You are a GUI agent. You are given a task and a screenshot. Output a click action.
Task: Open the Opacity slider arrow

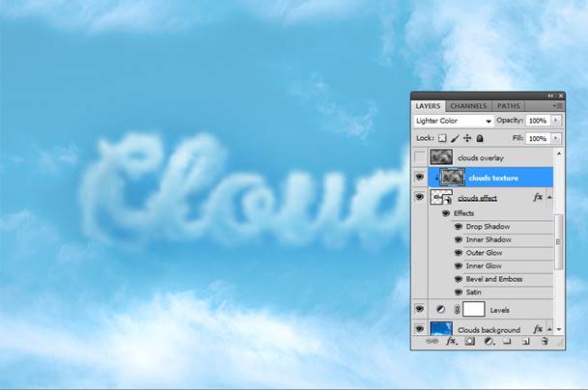pos(556,121)
